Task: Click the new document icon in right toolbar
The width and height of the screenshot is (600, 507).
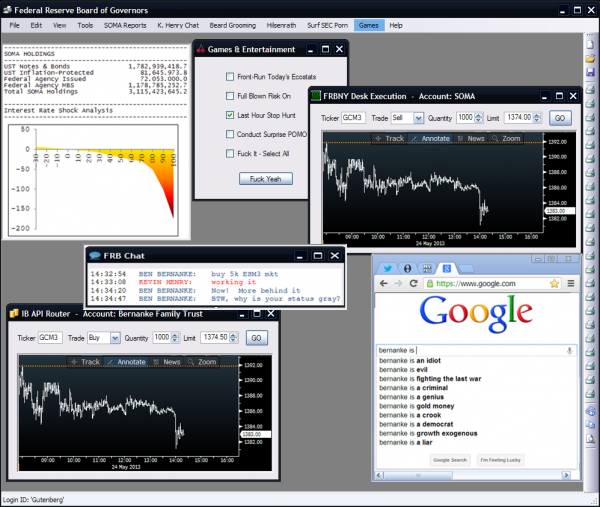Action: pyautogui.click(x=590, y=45)
